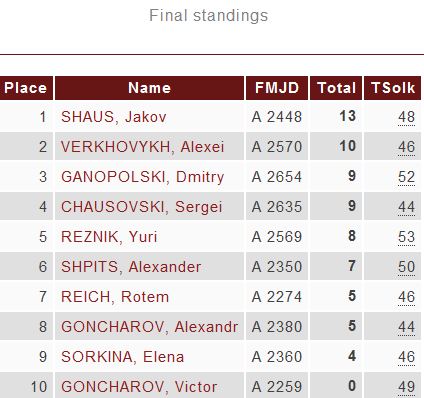424x398 pixels.
Task: Click the FMJD column header
Action: tap(277, 88)
